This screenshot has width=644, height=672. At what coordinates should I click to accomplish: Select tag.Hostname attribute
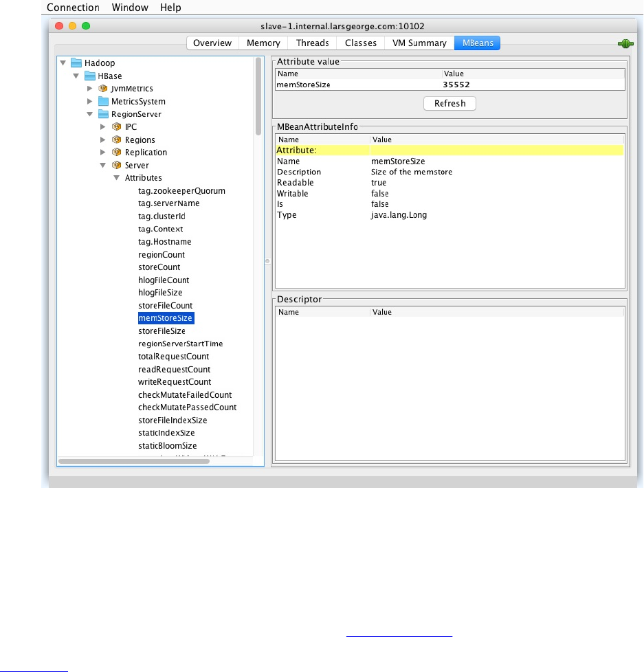point(165,242)
